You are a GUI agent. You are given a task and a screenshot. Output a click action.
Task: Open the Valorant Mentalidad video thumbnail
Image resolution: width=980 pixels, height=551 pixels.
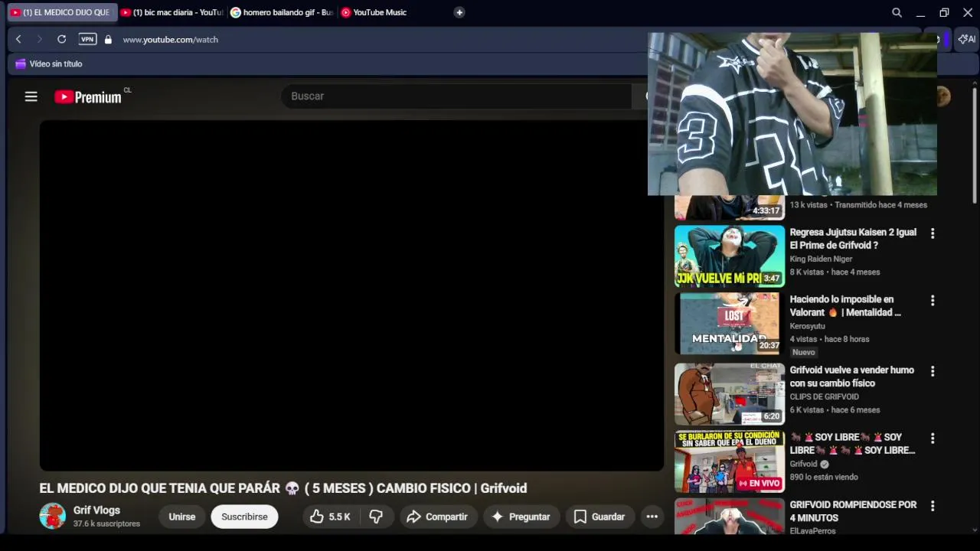[x=730, y=324]
